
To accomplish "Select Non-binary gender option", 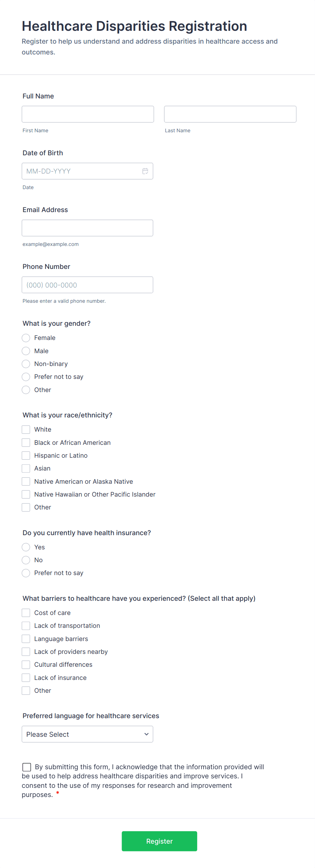I will [x=26, y=364].
